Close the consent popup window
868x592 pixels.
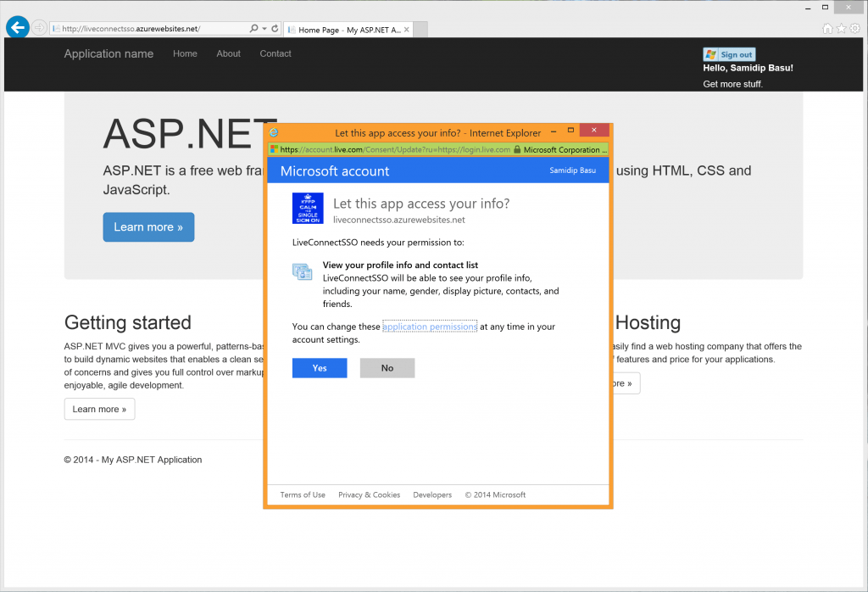(594, 130)
